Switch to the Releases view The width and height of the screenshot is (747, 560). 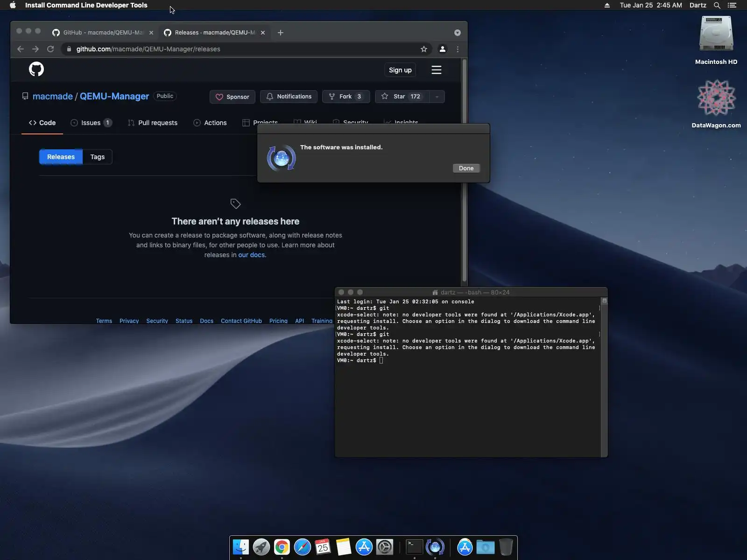pos(61,157)
